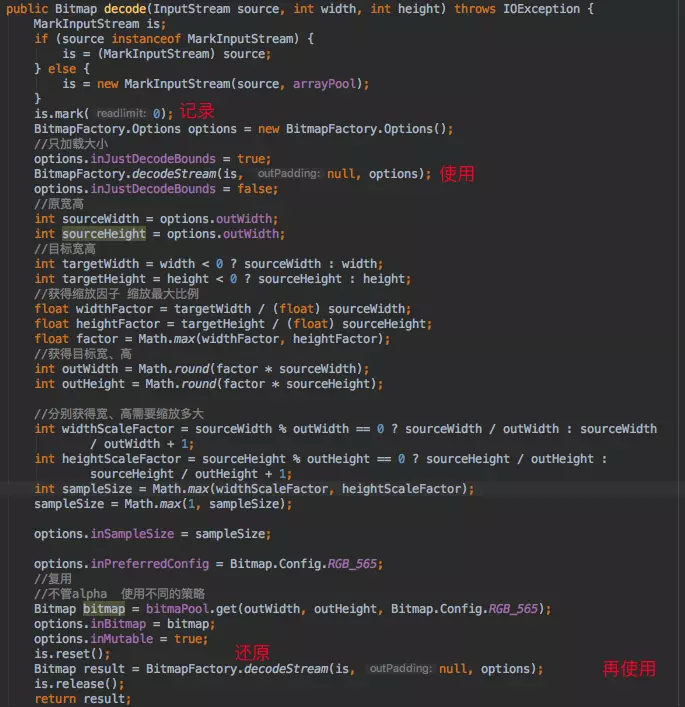Click the highlighted bitmap variable declaration
This screenshot has height=707, width=685.
tap(104, 609)
